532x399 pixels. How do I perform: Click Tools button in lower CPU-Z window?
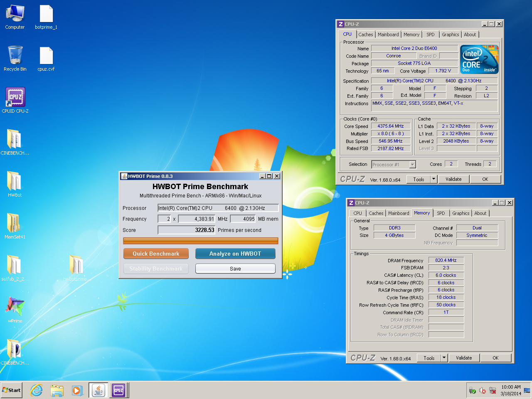click(x=429, y=358)
